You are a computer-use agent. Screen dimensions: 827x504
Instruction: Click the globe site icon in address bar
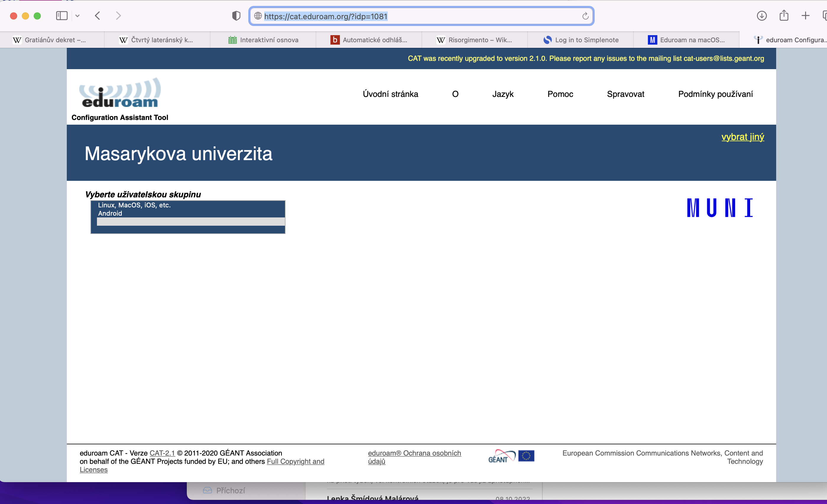[x=258, y=16]
